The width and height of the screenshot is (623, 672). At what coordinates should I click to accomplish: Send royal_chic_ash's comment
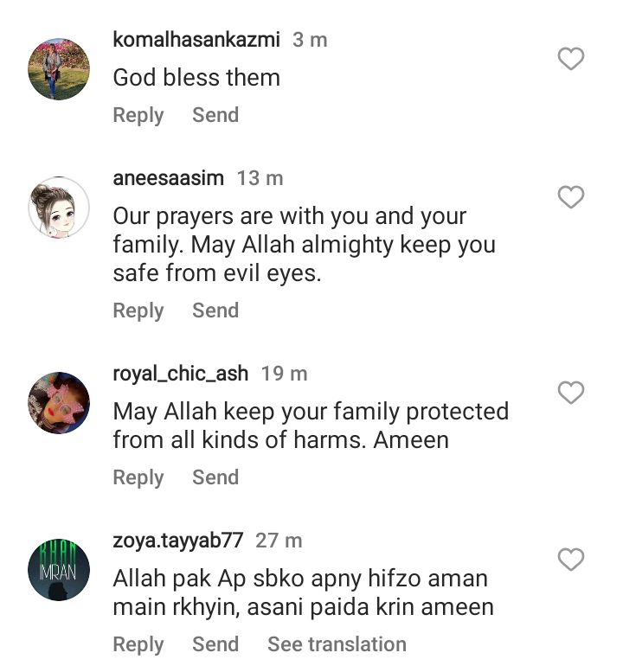(215, 477)
